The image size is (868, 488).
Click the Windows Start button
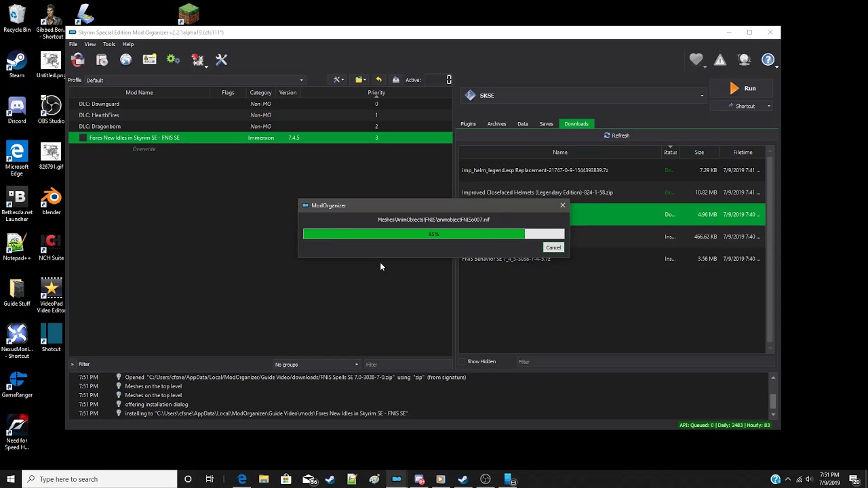pyautogui.click(x=11, y=479)
